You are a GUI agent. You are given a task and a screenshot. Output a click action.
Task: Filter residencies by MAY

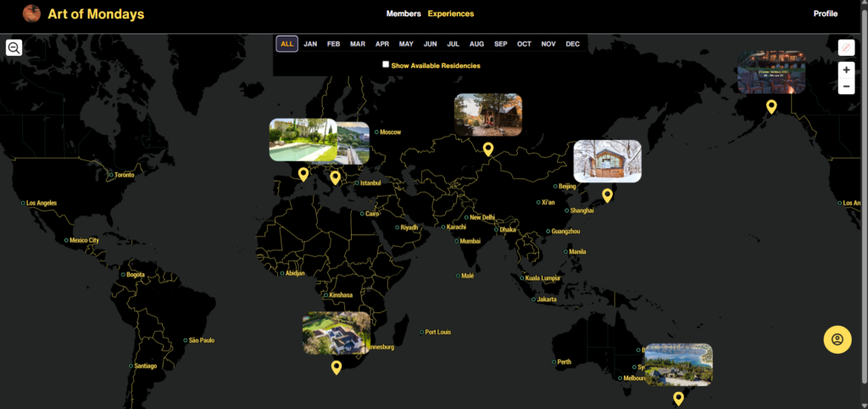406,44
